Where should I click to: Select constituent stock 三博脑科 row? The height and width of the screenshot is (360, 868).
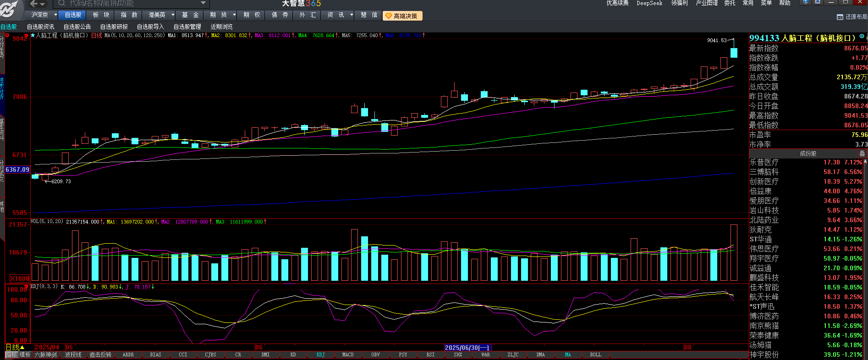click(806, 172)
